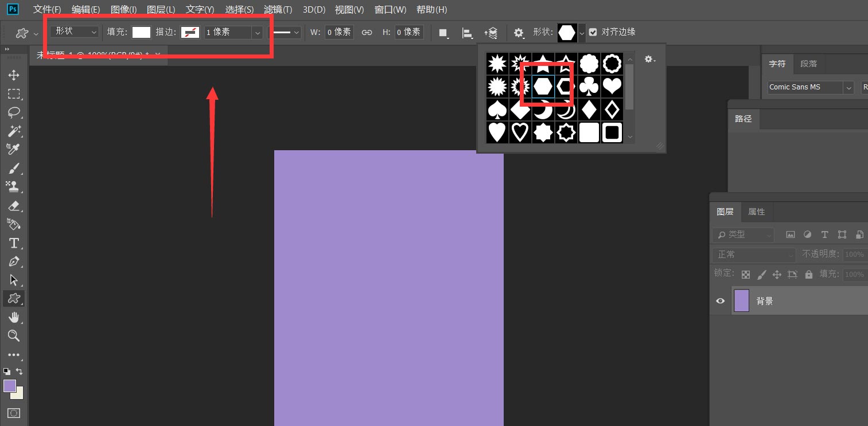
Task: Open the 正常 blend mode dropdown
Action: 754,254
